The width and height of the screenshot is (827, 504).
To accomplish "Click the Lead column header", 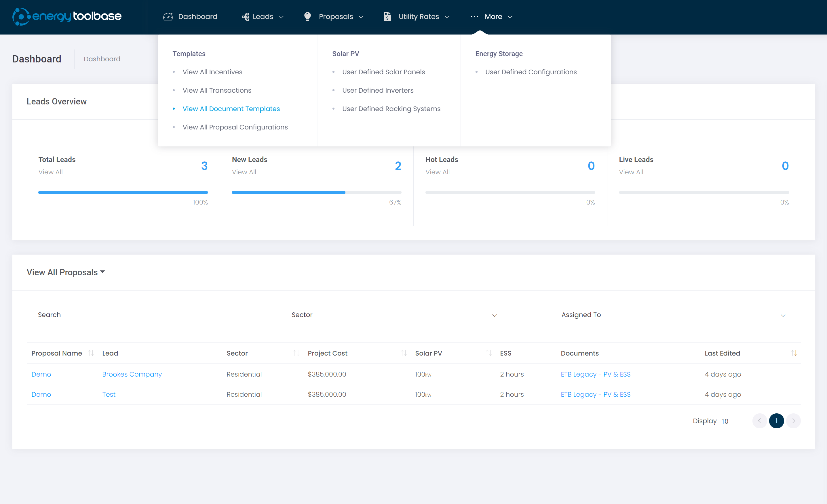I will pyautogui.click(x=110, y=353).
